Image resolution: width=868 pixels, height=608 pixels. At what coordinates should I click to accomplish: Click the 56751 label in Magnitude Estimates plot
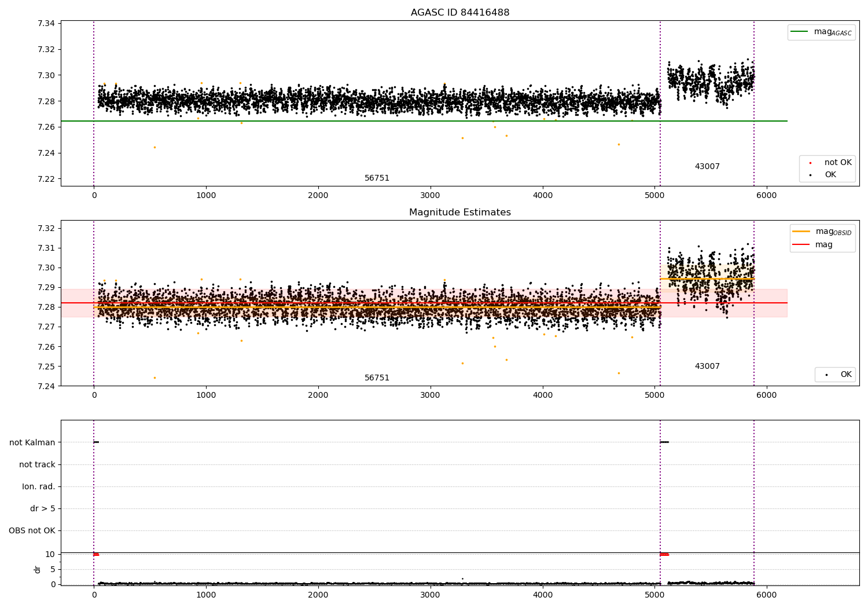pos(377,378)
